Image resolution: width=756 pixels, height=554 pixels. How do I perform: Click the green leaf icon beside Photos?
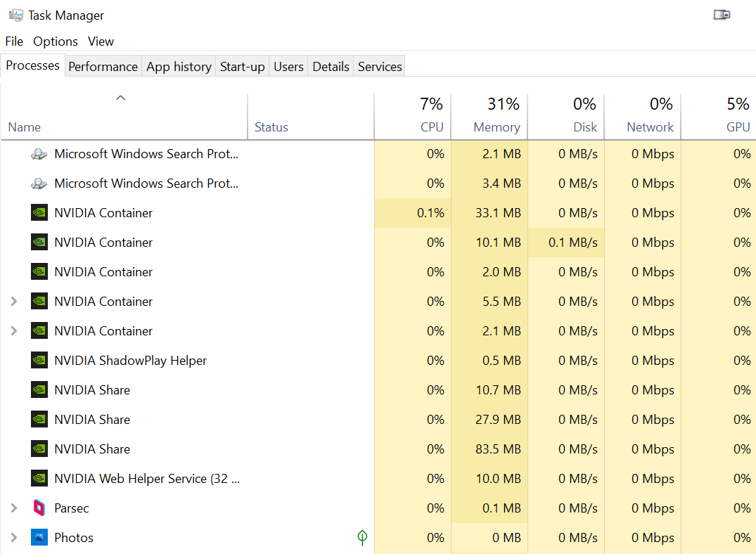point(362,538)
